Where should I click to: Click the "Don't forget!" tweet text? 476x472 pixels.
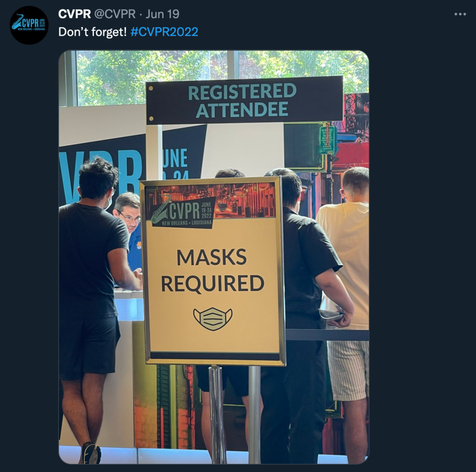pyautogui.click(x=92, y=32)
